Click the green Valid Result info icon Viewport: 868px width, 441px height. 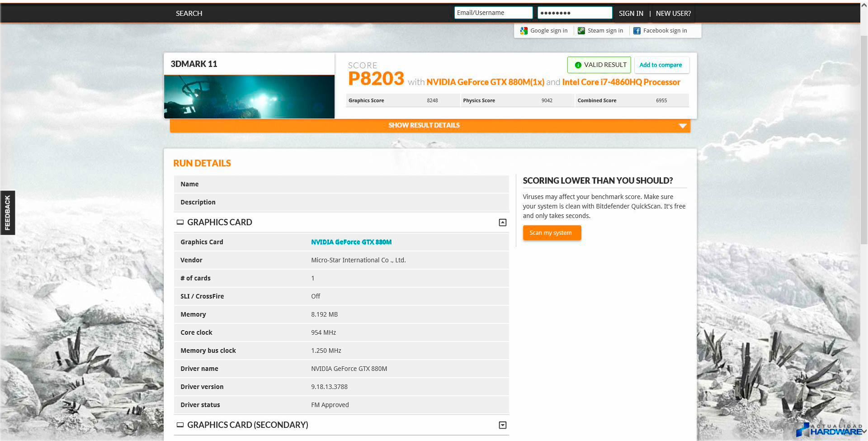pos(578,65)
